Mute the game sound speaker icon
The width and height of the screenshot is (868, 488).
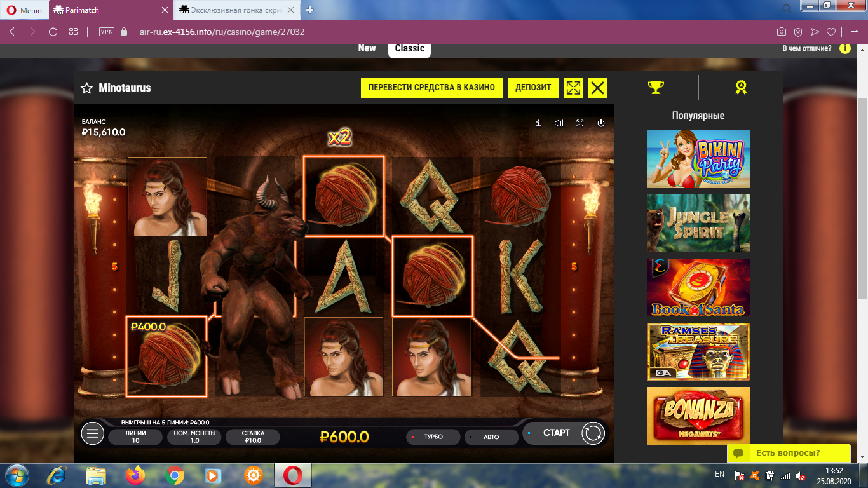[x=559, y=123]
